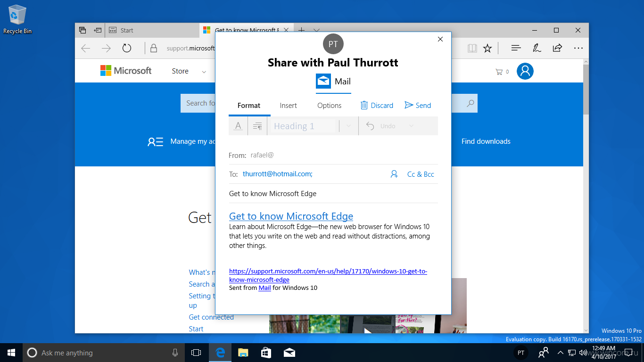The image size is (644, 362).
Task: Open the People icon on taskbar
Action: [544, 353]
